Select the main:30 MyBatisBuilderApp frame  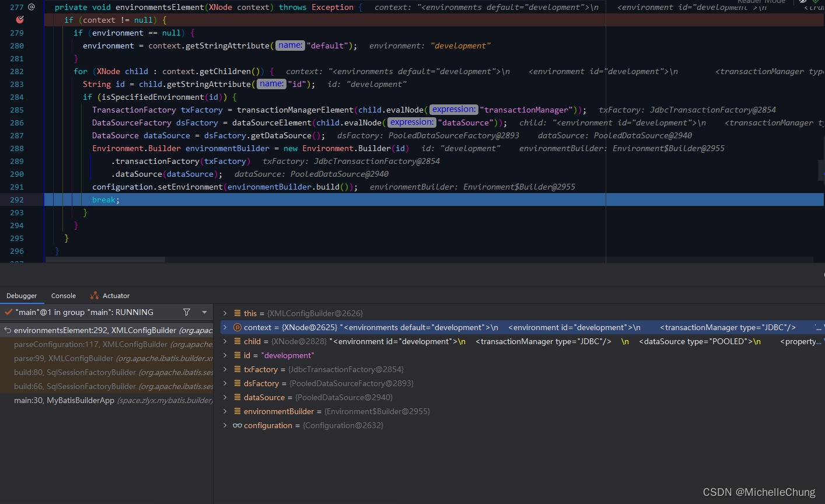click(x=106, y=400)
